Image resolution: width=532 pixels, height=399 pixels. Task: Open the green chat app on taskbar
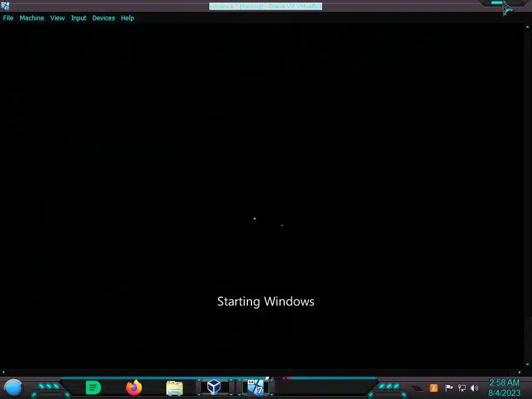(94, 388)
